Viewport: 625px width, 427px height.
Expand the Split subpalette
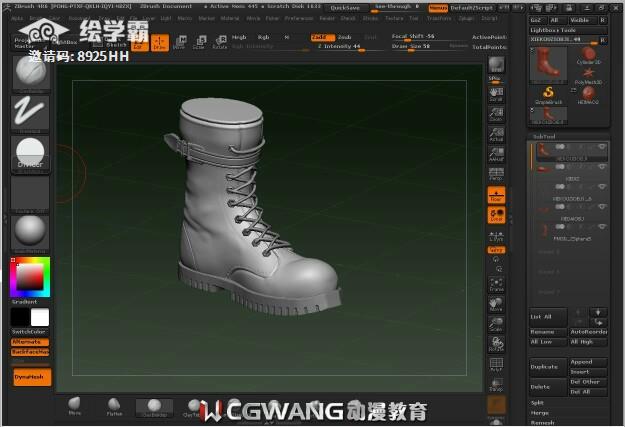(537, 403)
